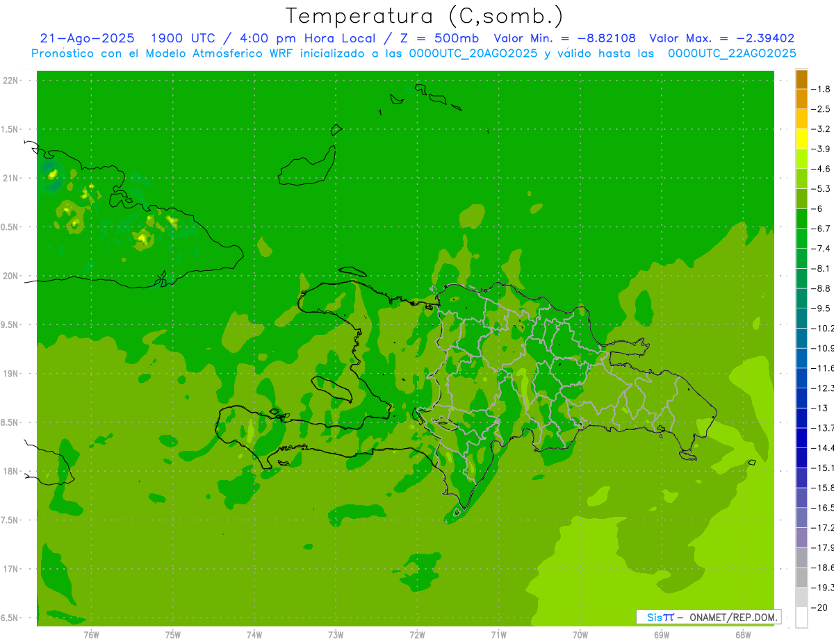Click the '73W' longitude label
Viewport: 834px width, 644px height.
pos(336,634)
